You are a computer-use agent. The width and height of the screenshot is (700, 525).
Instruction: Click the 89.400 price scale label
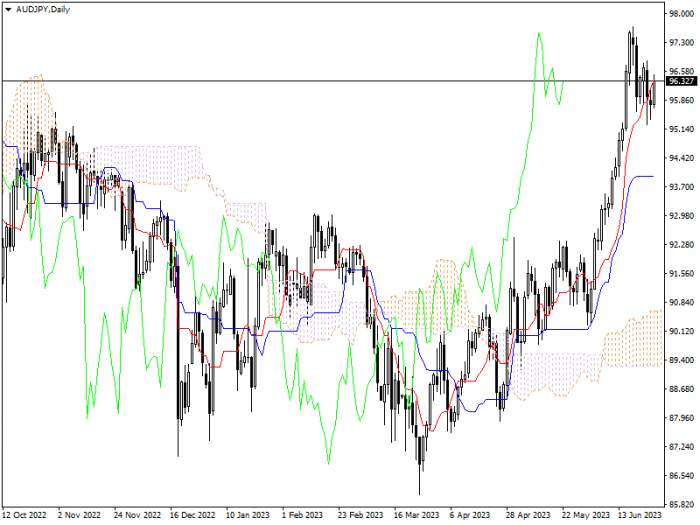pos(682,360)
